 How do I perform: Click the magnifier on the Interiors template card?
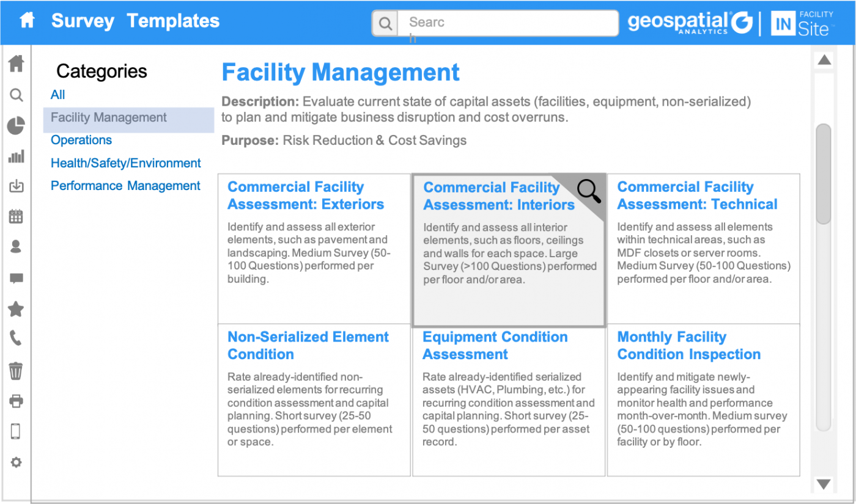tap(589, 191)
